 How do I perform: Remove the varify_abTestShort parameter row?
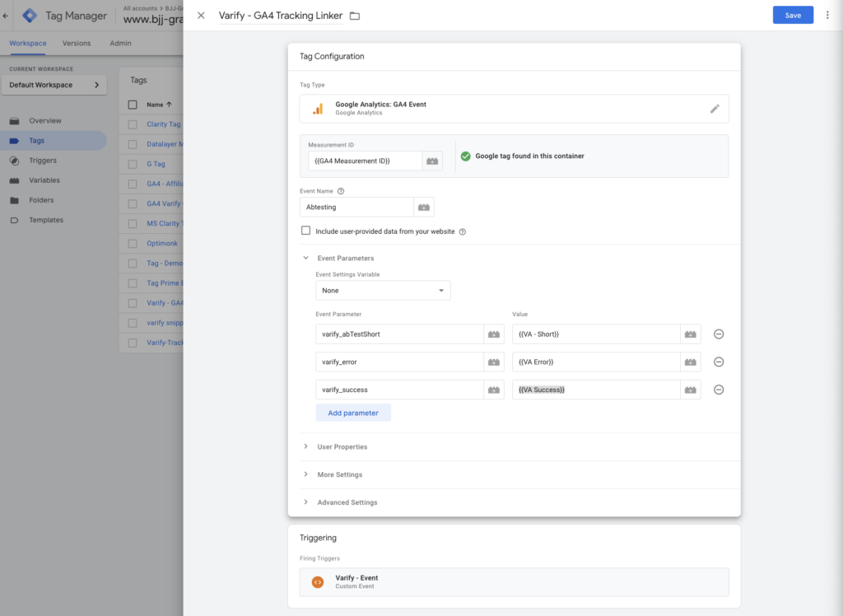(719, 334)
